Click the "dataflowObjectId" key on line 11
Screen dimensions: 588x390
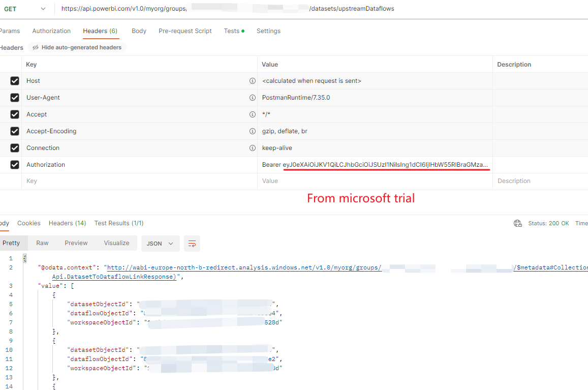100,359
